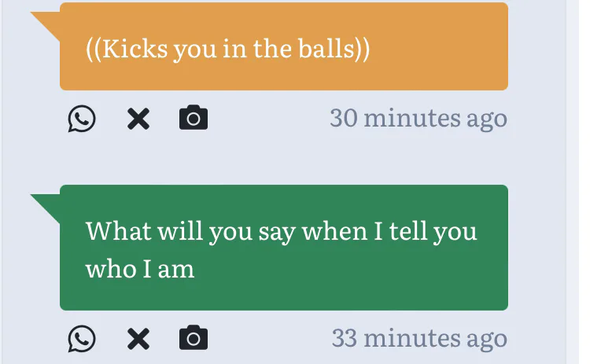Screen dimensions: 590x364
Task: Click the "who I am" line in green bubble
Action: tap(139, 269)
